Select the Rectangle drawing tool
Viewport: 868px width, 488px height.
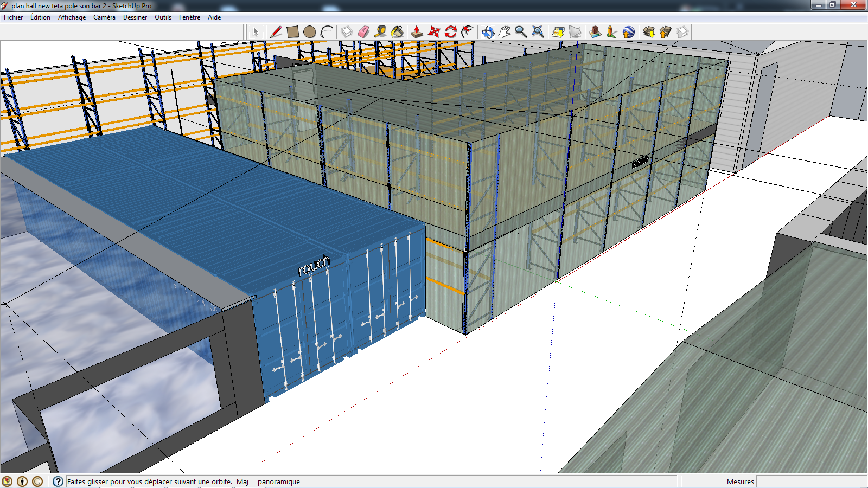[x=293, y=32]
